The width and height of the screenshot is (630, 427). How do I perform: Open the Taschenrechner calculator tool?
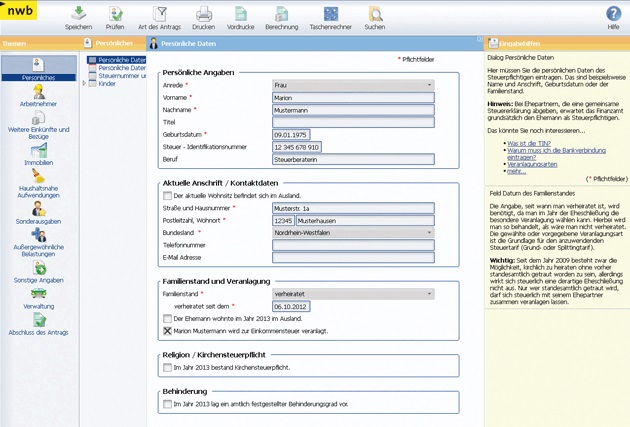click(x=330, y=15)
